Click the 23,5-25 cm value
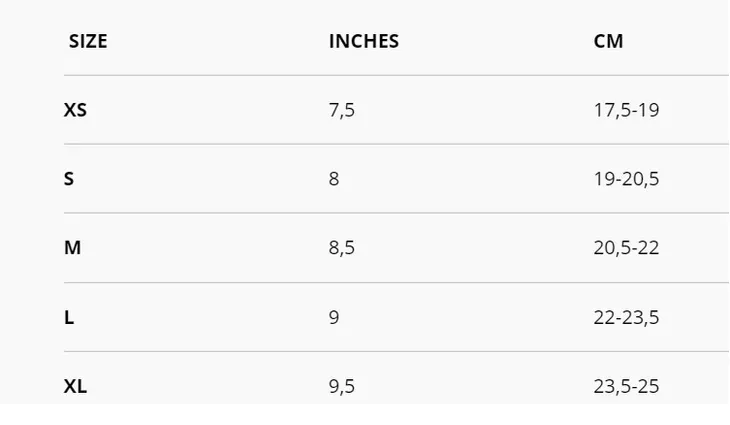The image size is (730, 425). click(626, 386)
